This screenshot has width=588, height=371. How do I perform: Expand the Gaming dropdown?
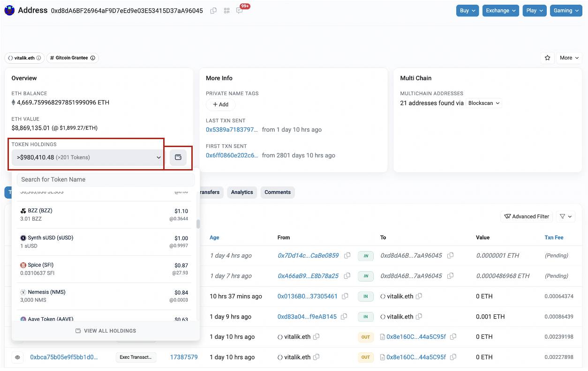pos(566,10)
